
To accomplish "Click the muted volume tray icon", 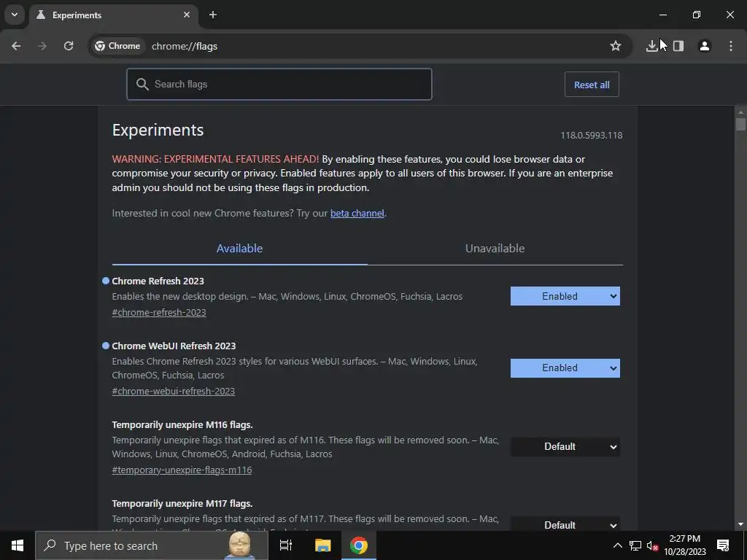I will click(x=652, y=545).
